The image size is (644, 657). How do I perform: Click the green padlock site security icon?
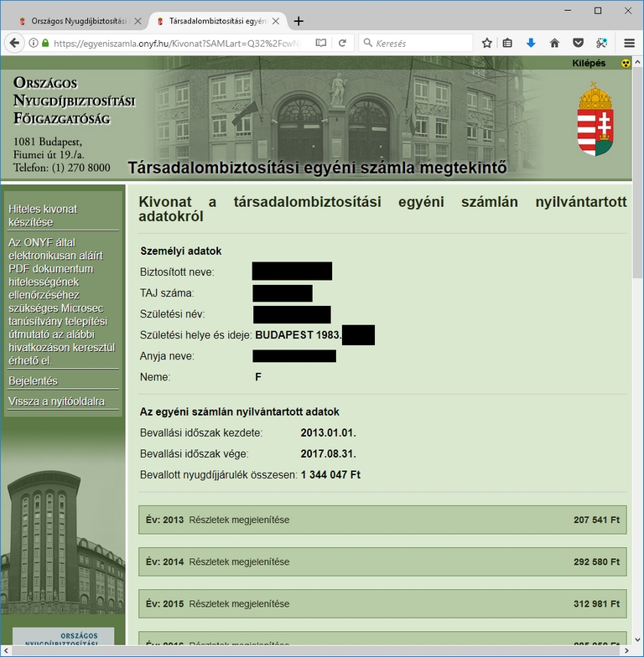click(x=46, y=43)
